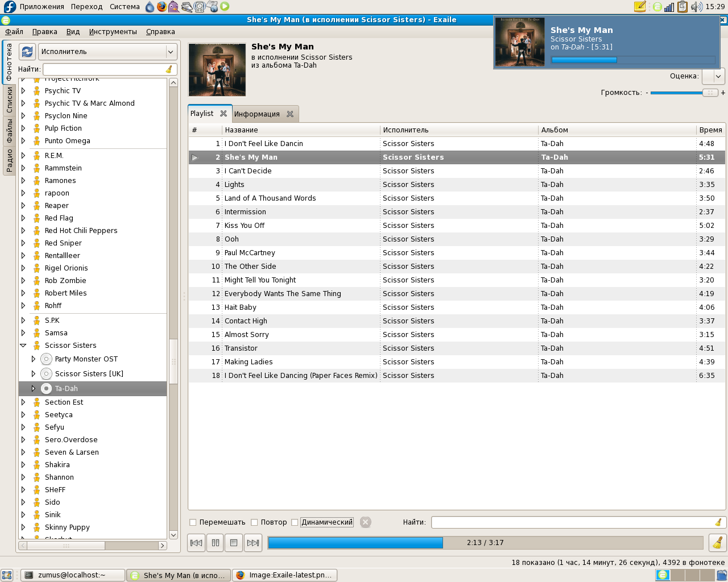Switch to the Информация tab
Screen dimensions: 728x582
257,114
